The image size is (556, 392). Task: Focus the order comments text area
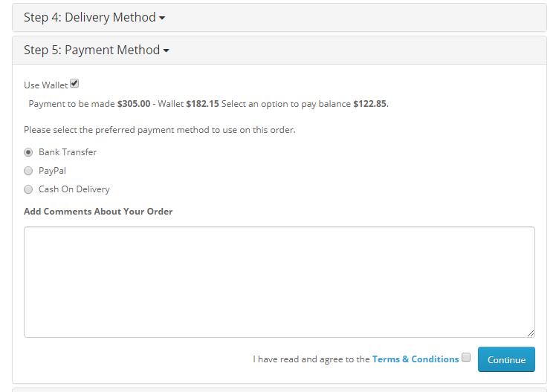[279, 282]
